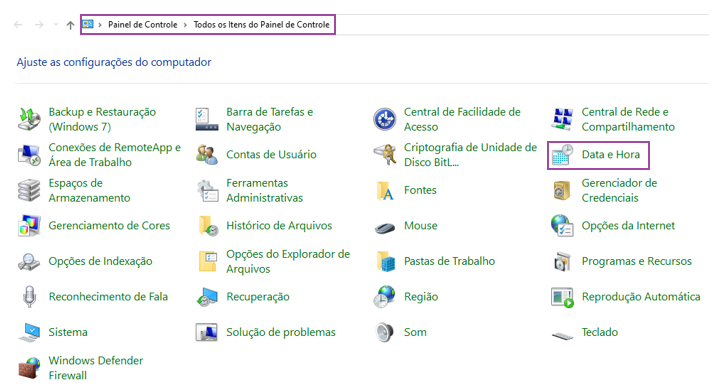The width and height of the screenshot is (714, 386).
Task: Expand chevron before Painel de Controle
Action: click(100, 25)
